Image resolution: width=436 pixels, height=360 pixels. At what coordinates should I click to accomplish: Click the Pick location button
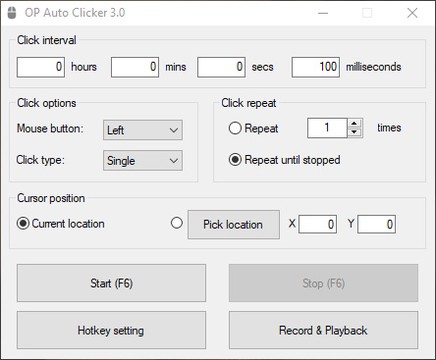234,224
